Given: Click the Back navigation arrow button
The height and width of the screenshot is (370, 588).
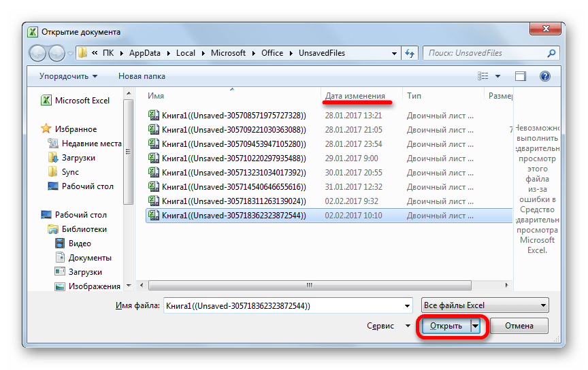Looking at the screenshot, I should [39, 53].
